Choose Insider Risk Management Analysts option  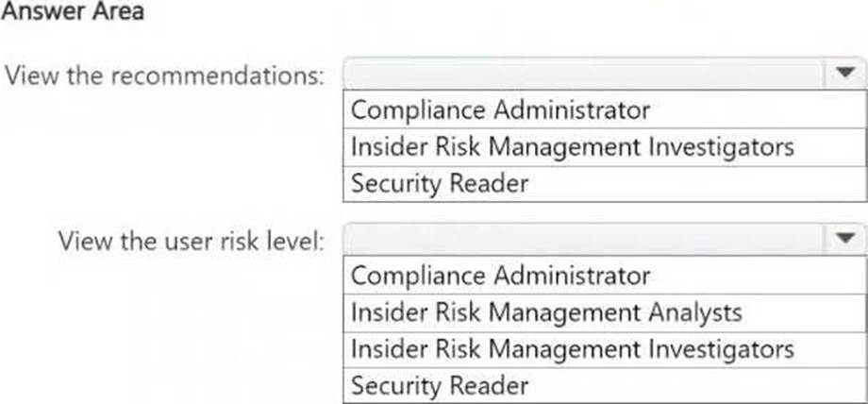pyautogui.click(x=546, y=312)
